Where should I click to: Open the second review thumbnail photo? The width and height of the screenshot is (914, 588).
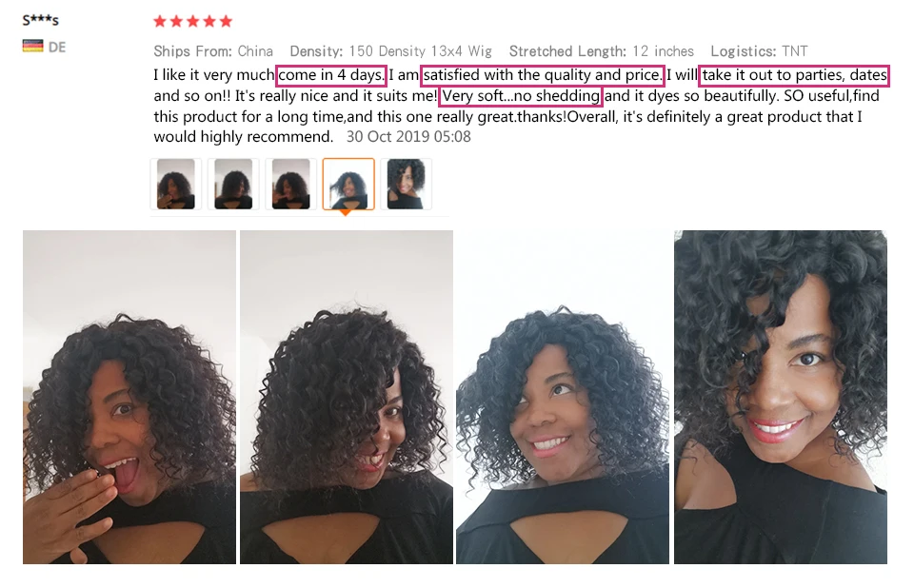point(233,185)
